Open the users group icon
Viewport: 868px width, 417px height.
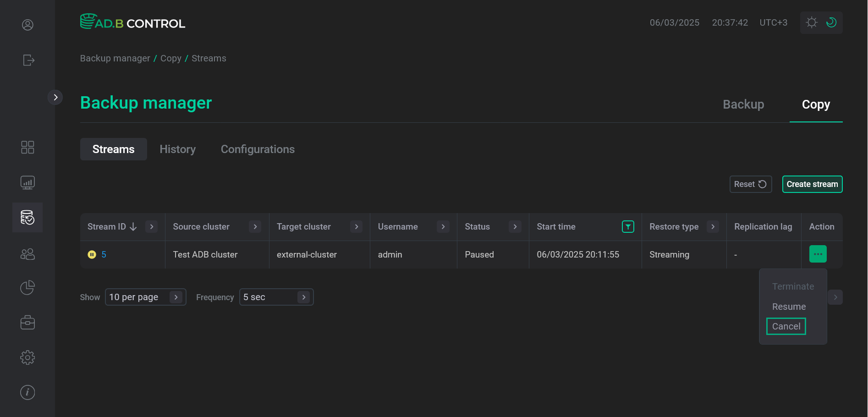click(27, 254)
